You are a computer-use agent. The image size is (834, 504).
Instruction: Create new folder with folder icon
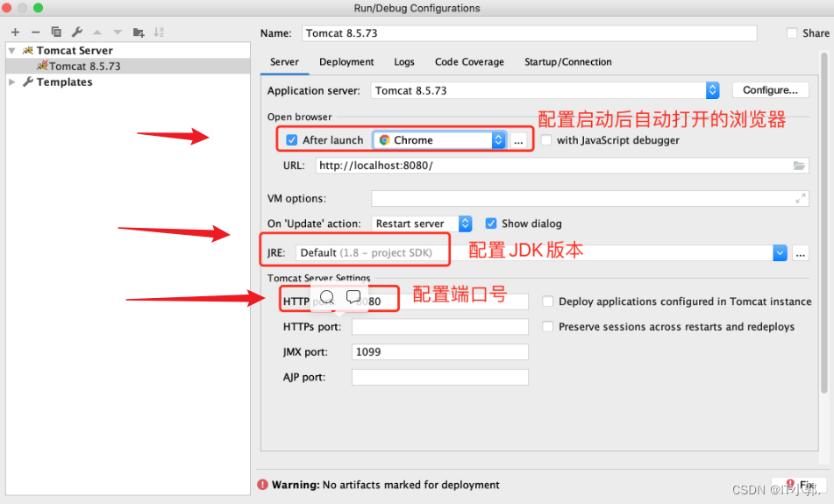coord(139,32)
